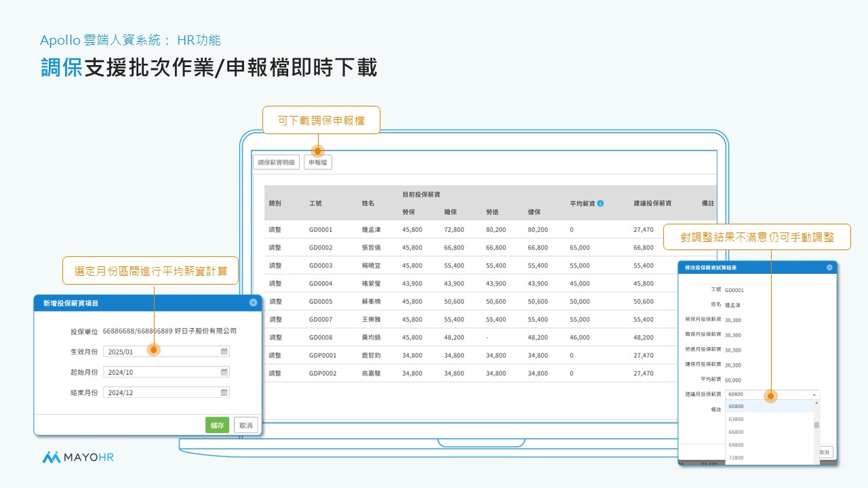This screenshot has width=868, height=488.
Task: Expand the 建議月投保薪資 dropdown arrow
Action: click(814, 394)
